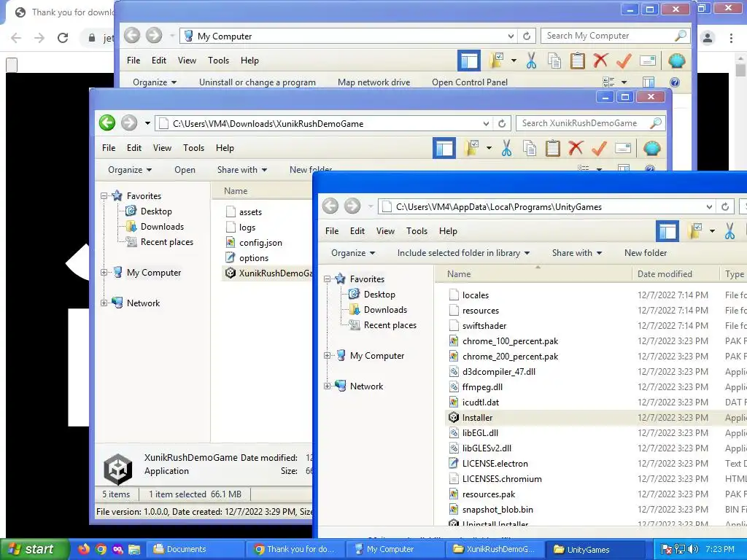
Task: Click Map network drive
Action: (x=374, y=82)
